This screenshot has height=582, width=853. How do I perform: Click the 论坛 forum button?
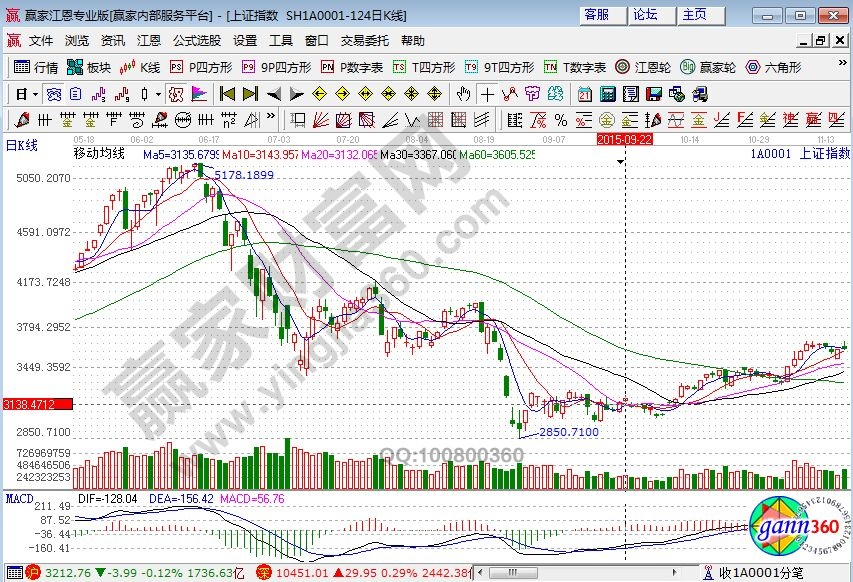[645, 15]
